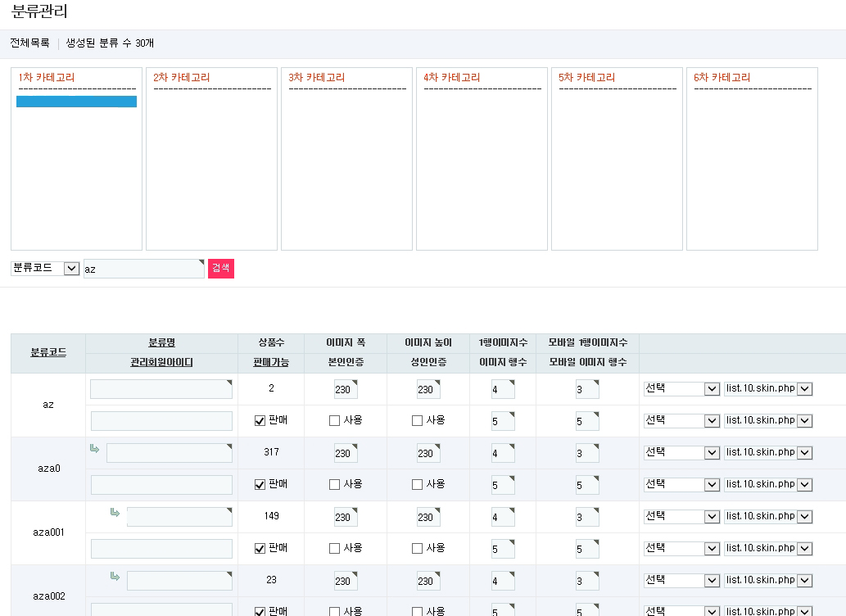Click the indent arrow icon in the aza001 row
Image resolution: width=846 pixels, height=616 pixels.
tap(115, 513)
